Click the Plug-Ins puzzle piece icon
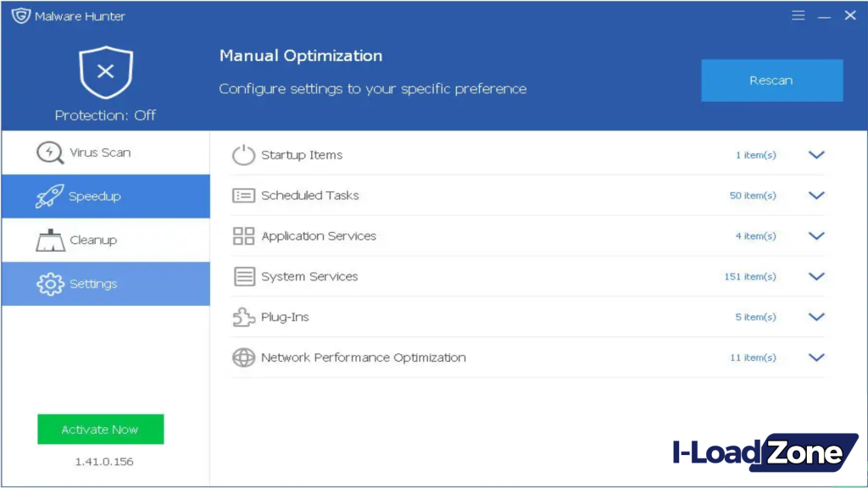This screenshot has width=868, height=488. point(243,317)
